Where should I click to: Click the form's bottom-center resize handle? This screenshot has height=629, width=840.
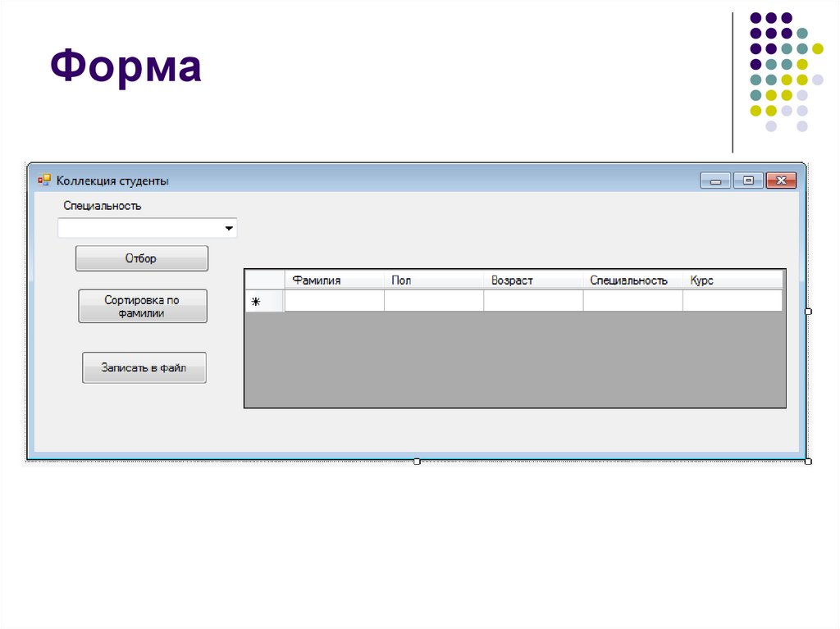coord(417,462)
